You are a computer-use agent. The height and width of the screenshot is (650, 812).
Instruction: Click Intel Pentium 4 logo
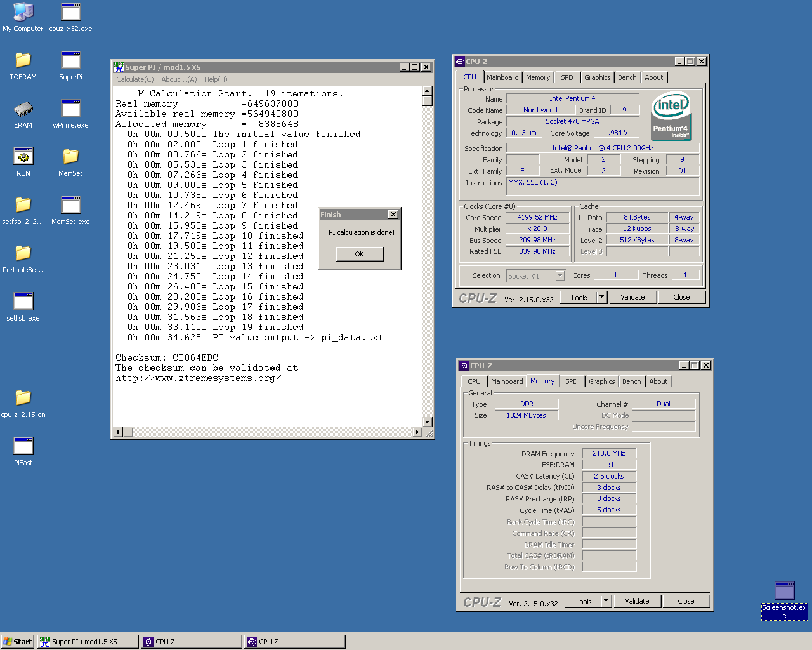[x=671, y=117]
